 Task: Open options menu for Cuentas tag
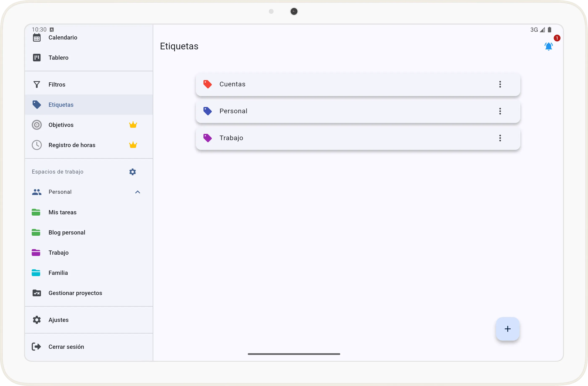(x=500, y=84)
